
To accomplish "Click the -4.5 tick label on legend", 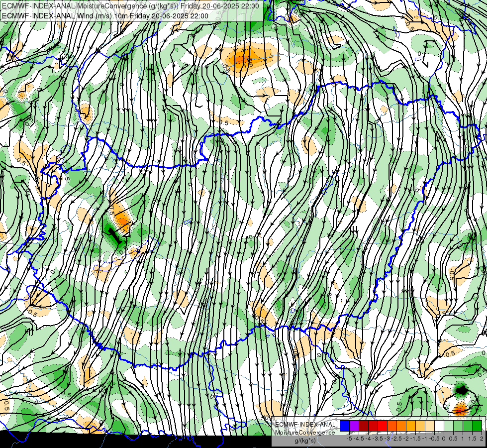I will (359, 439).
